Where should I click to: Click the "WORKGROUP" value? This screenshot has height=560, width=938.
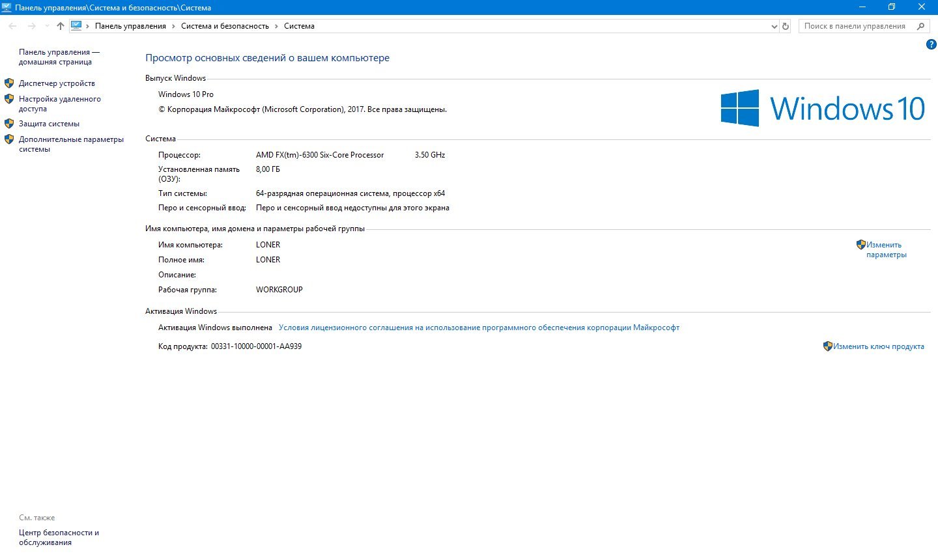[279, 290]
